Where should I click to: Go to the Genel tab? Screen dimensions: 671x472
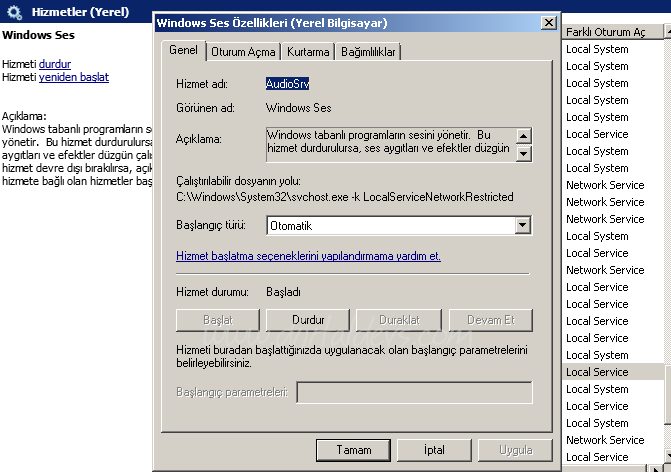pyautogui.click(x=183, y=50)
